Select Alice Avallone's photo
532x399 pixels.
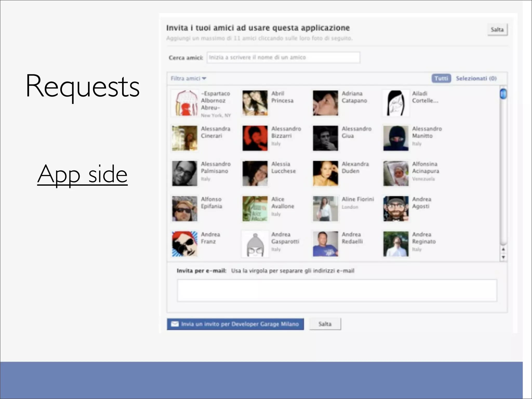pyautogui.click(x=255, y=209)
